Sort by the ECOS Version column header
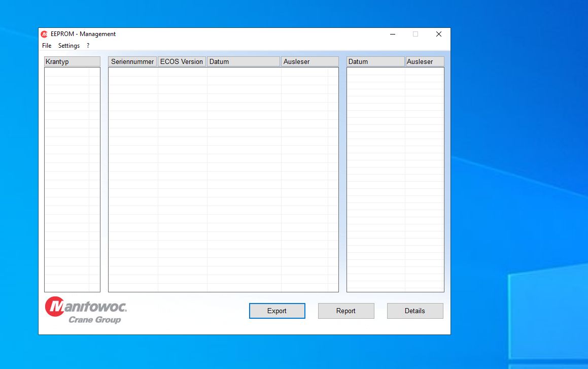Viewport: 588px width, 369px height. pyautogui.click(x=181, y=61)
